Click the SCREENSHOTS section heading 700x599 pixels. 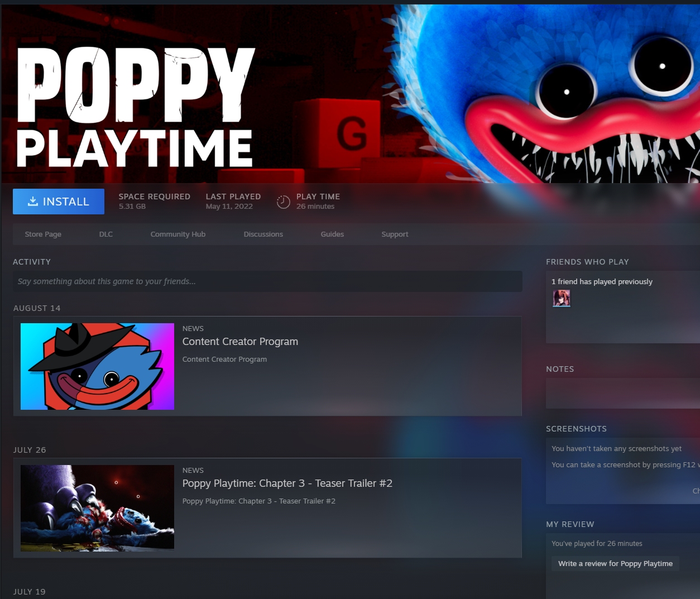tap(576, 429)
